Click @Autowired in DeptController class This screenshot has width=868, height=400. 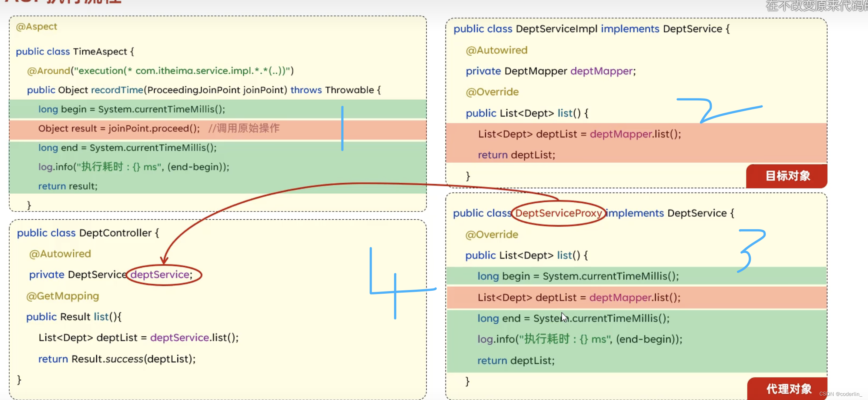tap(60, 254)
